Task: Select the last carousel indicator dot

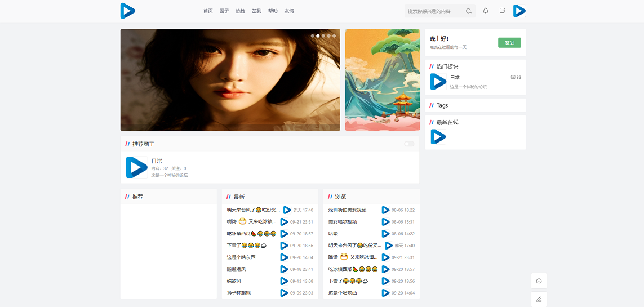Action: click(334, 35)
